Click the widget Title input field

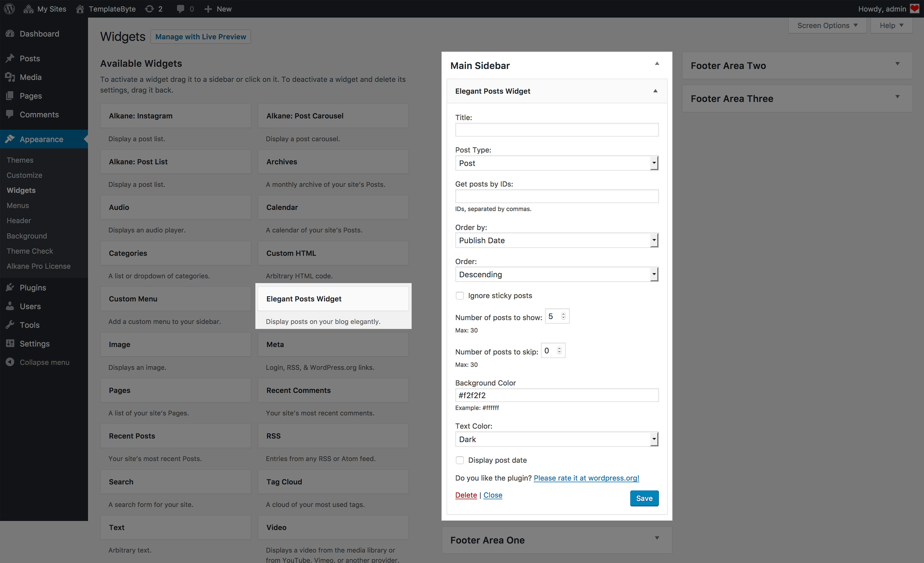point(557,130)
